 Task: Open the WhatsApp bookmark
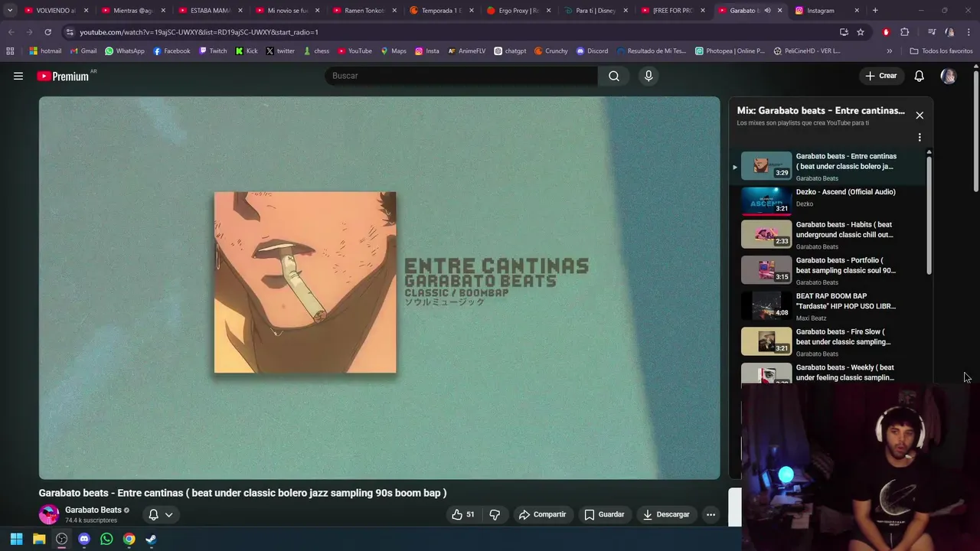coord(124,51)
